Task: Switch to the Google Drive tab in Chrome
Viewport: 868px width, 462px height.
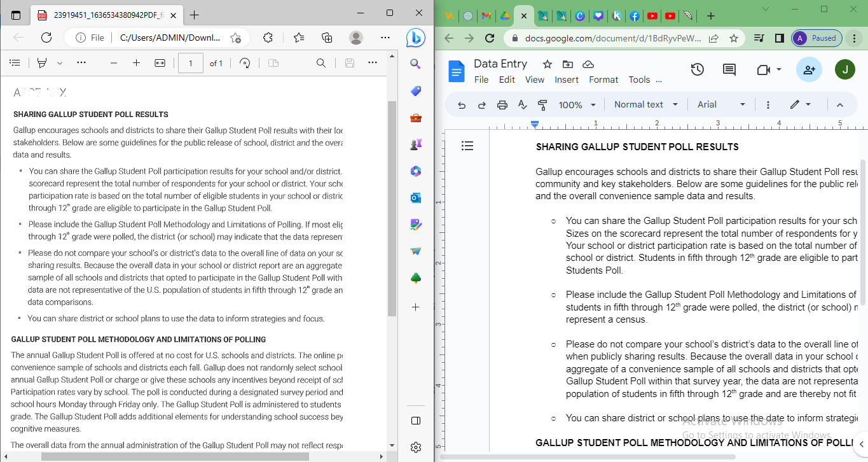Action: coord(504,16)
